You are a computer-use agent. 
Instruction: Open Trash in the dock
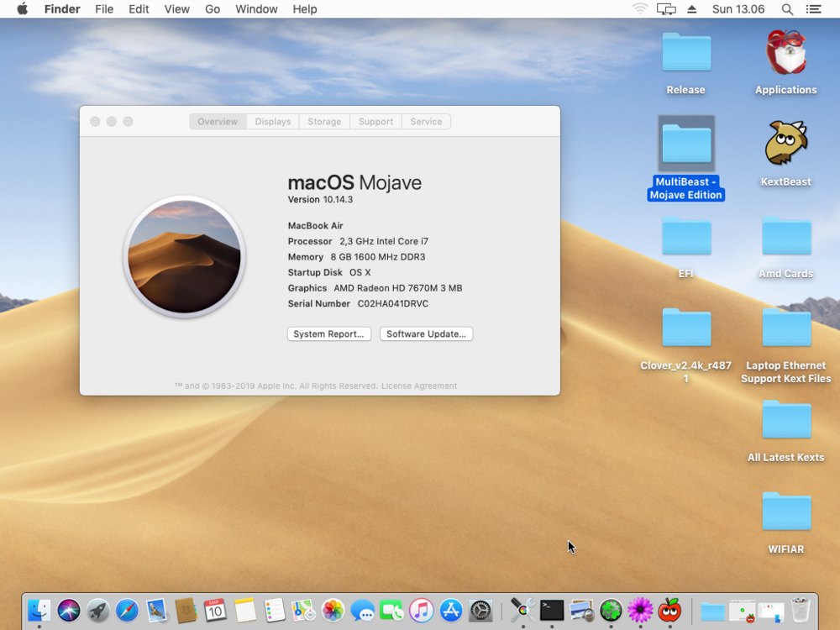pyautogui.click(x=800, y=610)
